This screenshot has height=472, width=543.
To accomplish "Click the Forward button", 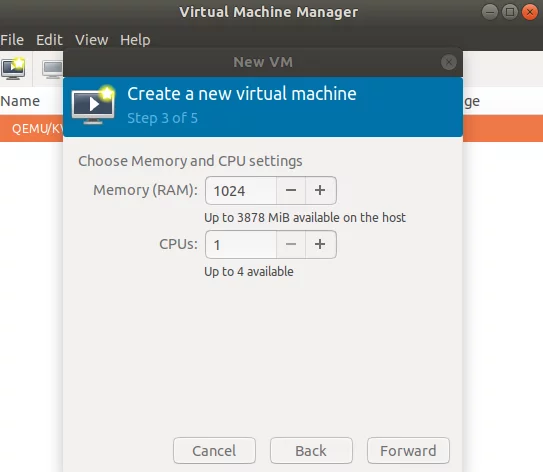I will coord(408,451).
